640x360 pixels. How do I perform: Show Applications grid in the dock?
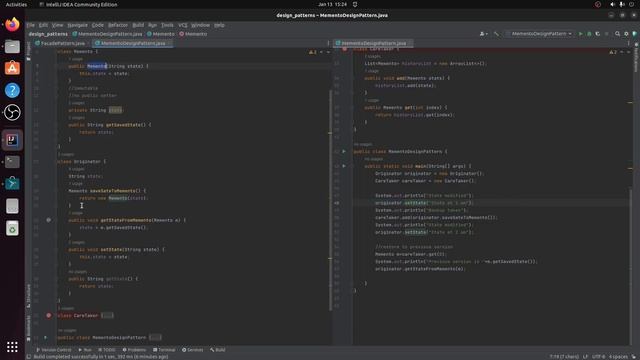tap(12, 347)
